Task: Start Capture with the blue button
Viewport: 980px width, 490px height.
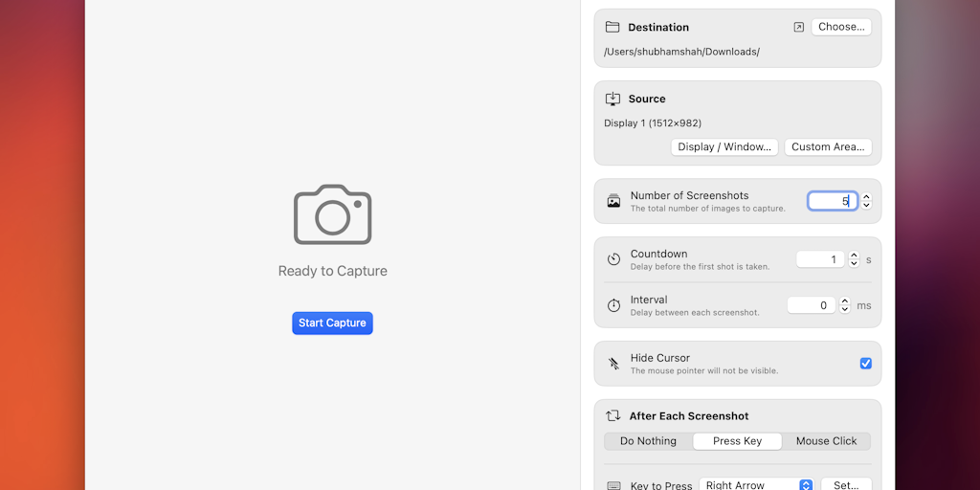Action: point(332,323)
